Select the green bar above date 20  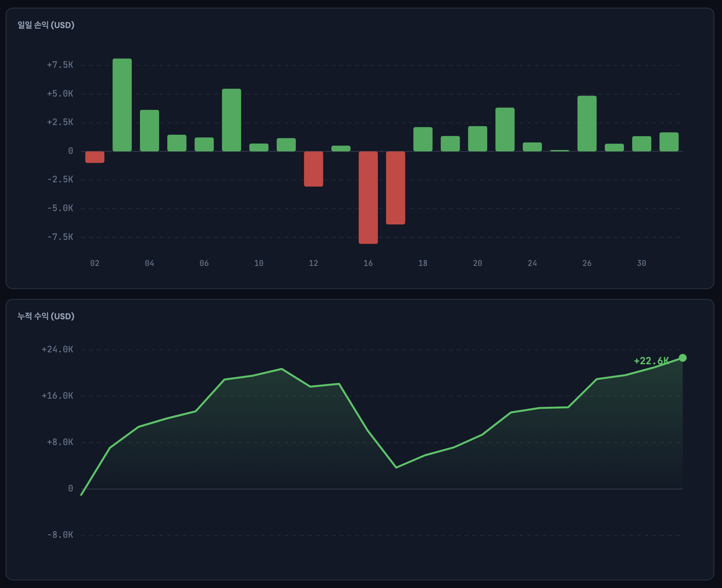477,139
